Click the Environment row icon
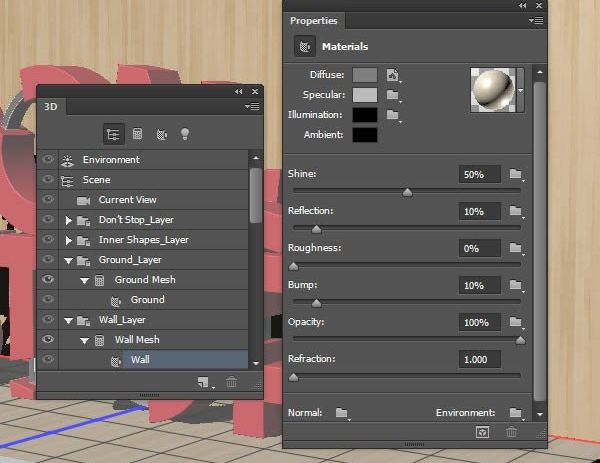600x463 pixels. (x=67, y=160)
